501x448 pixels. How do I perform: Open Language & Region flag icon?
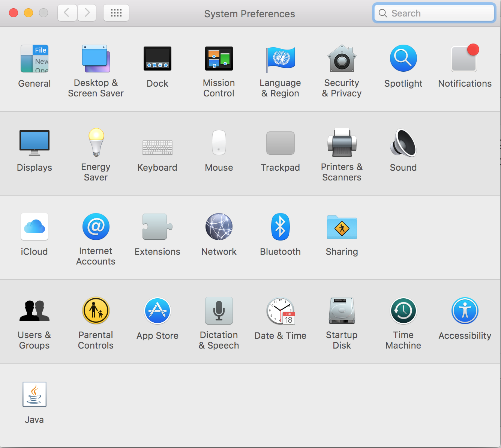[x=280, y=59]
